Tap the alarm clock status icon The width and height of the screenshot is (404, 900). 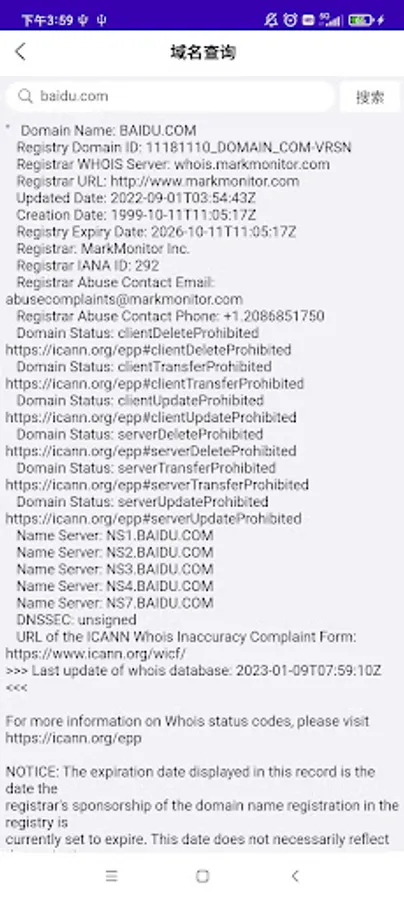tap(290, 20)
